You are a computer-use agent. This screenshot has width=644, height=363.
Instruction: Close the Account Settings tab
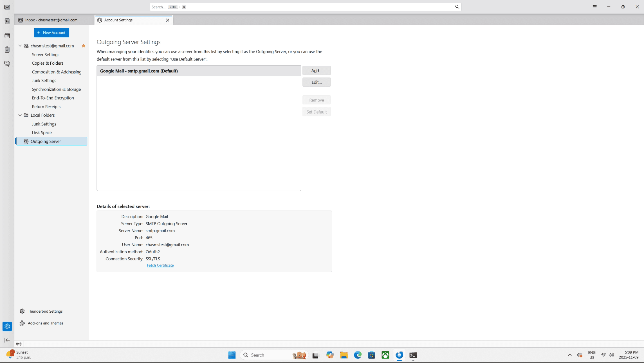click(168, 20)
